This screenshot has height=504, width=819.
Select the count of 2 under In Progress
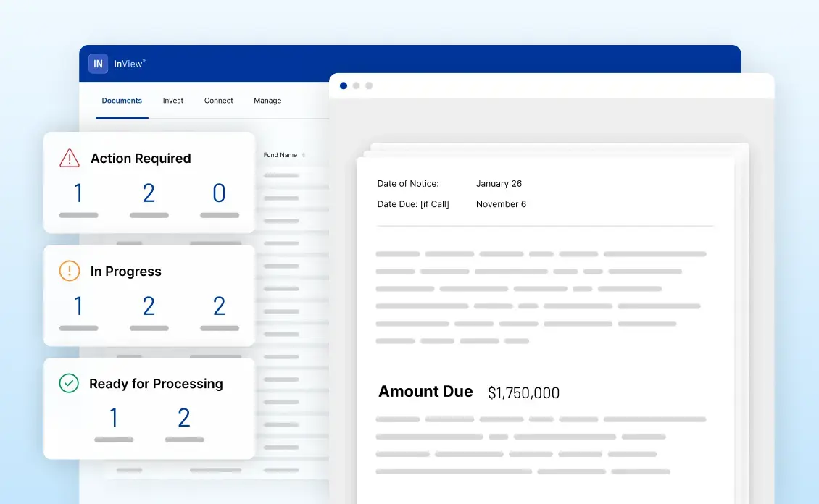(x=149, y=305)
